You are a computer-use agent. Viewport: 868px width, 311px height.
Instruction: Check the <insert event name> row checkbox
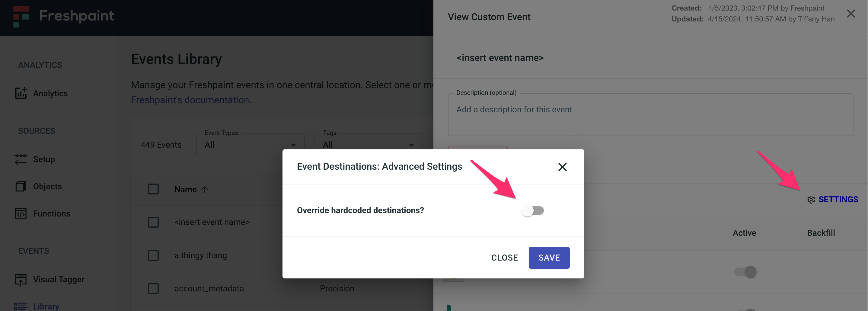click(153, 223)
